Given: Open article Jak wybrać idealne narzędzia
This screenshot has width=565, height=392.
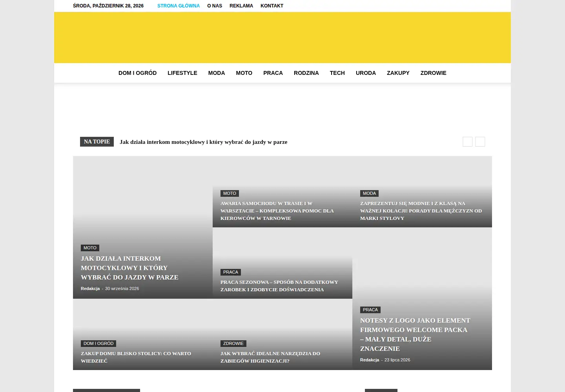Looking at the screenshot, I should 270,357.
